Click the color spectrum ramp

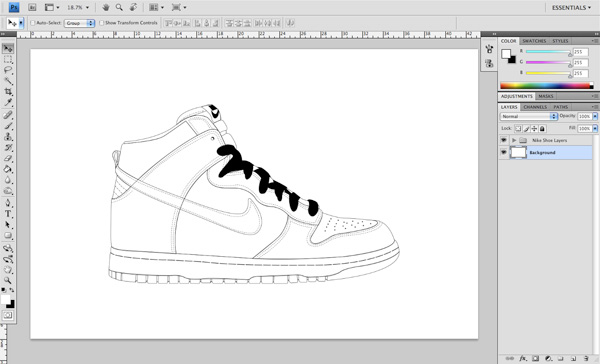coord(546,86)
